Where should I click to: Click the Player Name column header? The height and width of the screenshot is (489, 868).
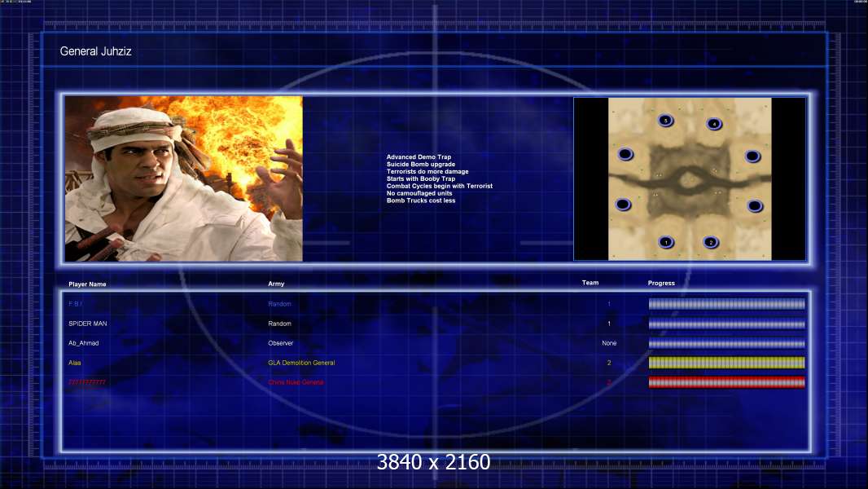87,284
